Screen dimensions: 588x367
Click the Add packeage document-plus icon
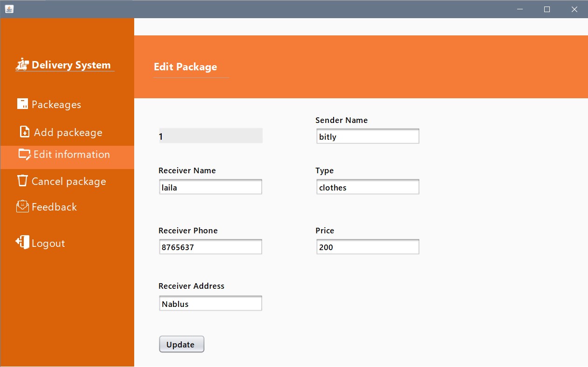25,132
